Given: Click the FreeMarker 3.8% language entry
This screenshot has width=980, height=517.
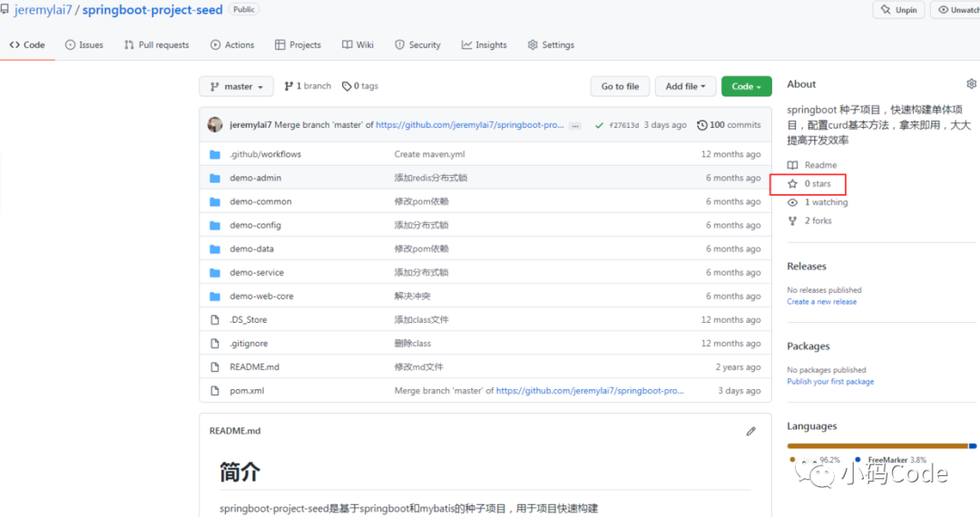Looking at the screenshot, I should [x=890, y=460].
